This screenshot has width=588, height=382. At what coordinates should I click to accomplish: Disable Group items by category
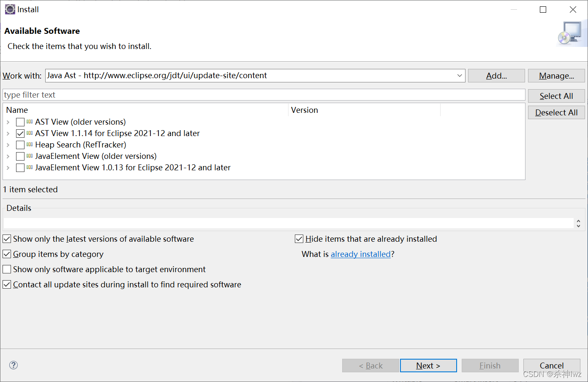click(6, 254)
